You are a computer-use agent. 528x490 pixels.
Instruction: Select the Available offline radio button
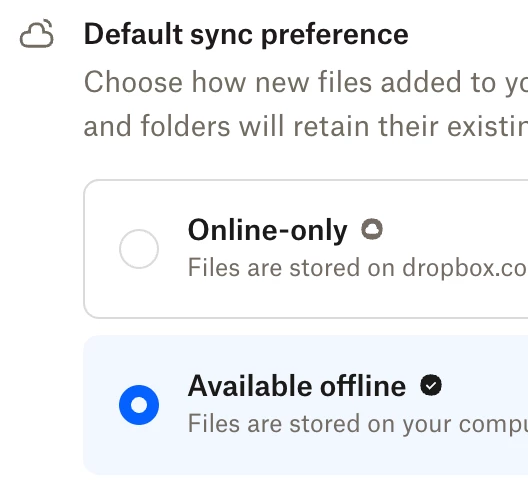pos(139,405)
